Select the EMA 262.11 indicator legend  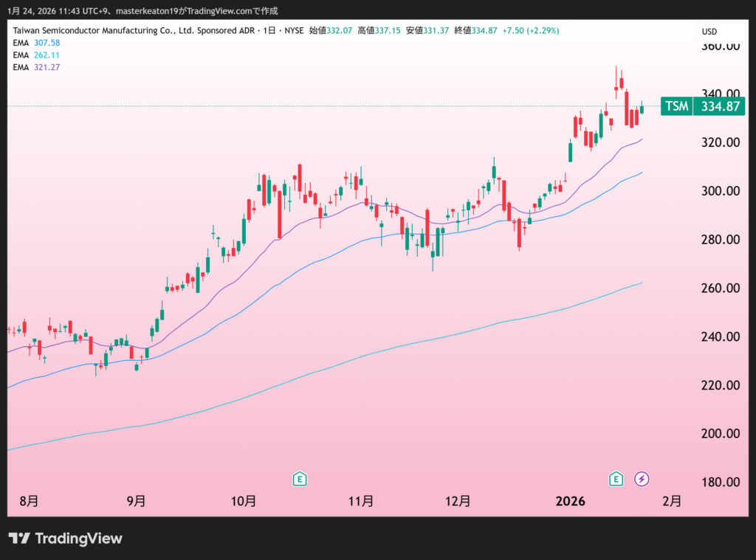(36, 55)
